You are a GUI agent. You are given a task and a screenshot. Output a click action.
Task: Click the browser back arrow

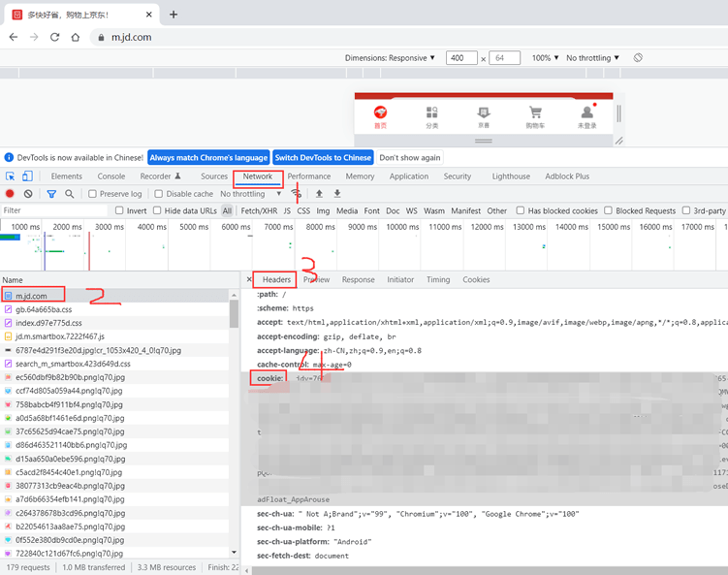click(x=14, y=37)
